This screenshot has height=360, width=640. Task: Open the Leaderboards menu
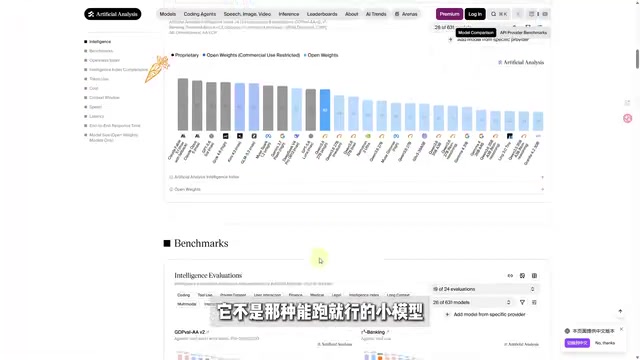click(322, 14)
